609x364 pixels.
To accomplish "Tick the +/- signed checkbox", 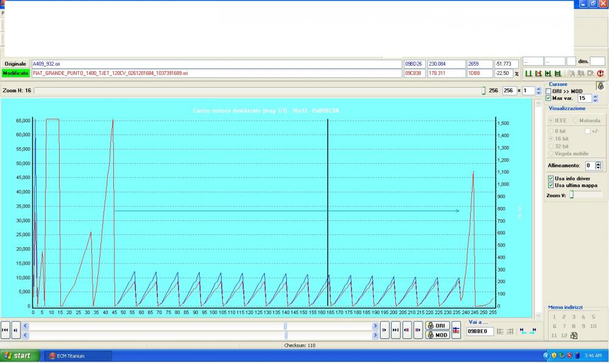I will click(588, 131).
